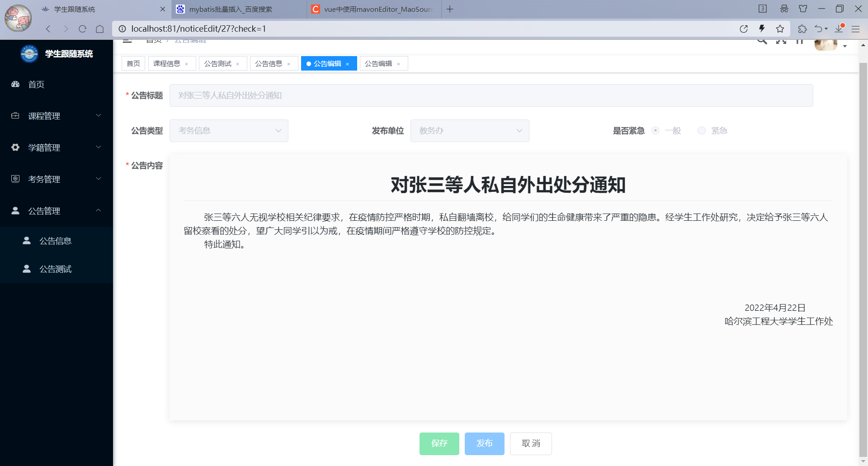
Task: Click the 公告标题 input field
Action: (x=491, y=95)
